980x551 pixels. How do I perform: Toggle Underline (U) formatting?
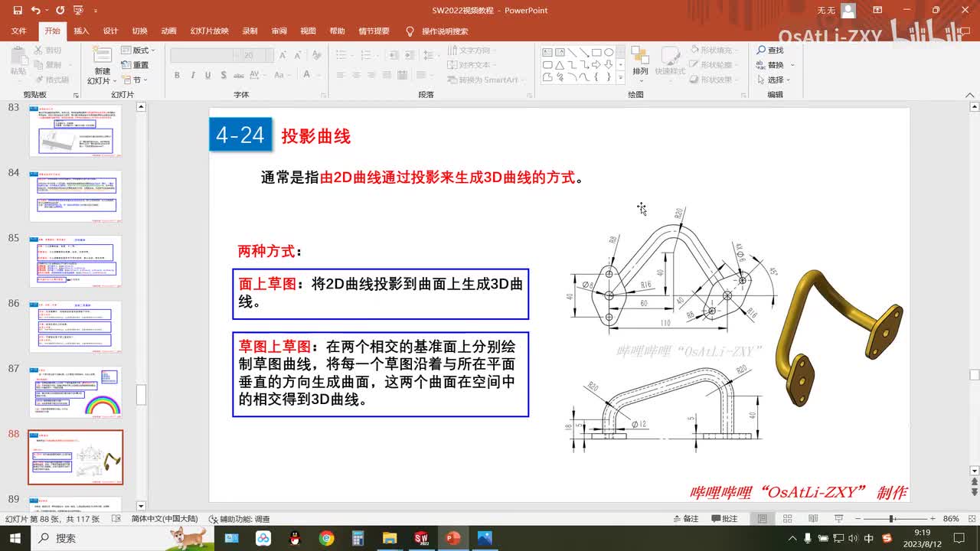point(207,75)
